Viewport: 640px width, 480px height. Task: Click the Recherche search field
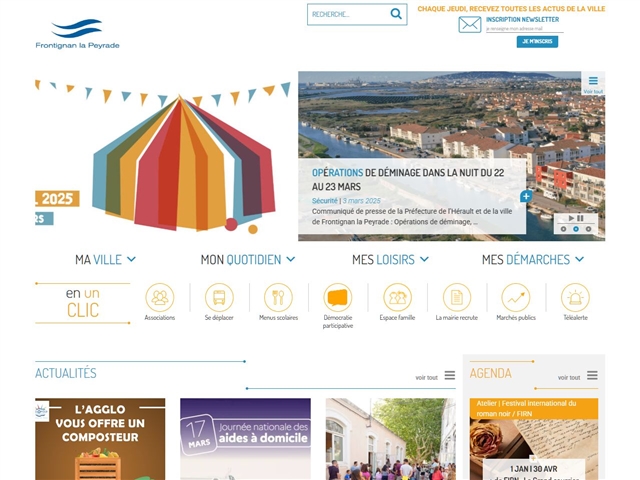[346, 14]
